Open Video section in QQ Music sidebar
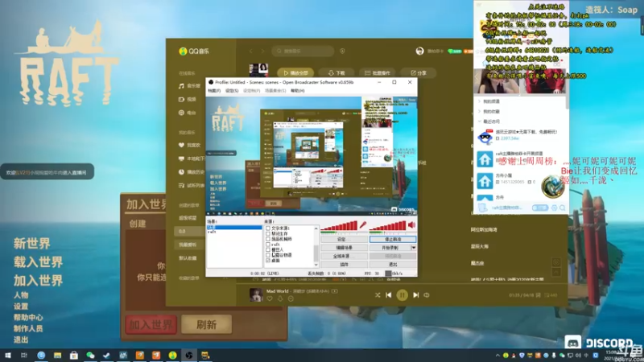 pos(188,99)
